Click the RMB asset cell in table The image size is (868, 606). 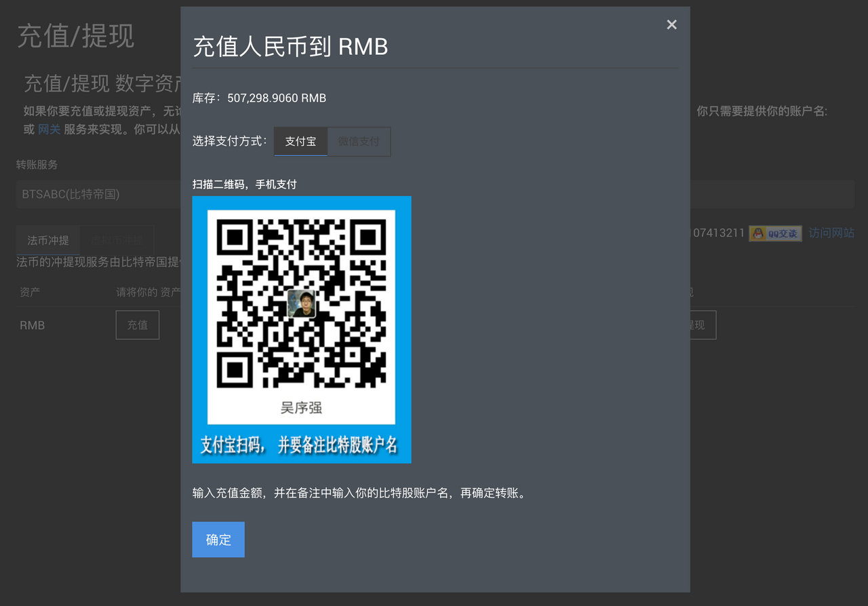pyautogui.click(x=32, y=325)
